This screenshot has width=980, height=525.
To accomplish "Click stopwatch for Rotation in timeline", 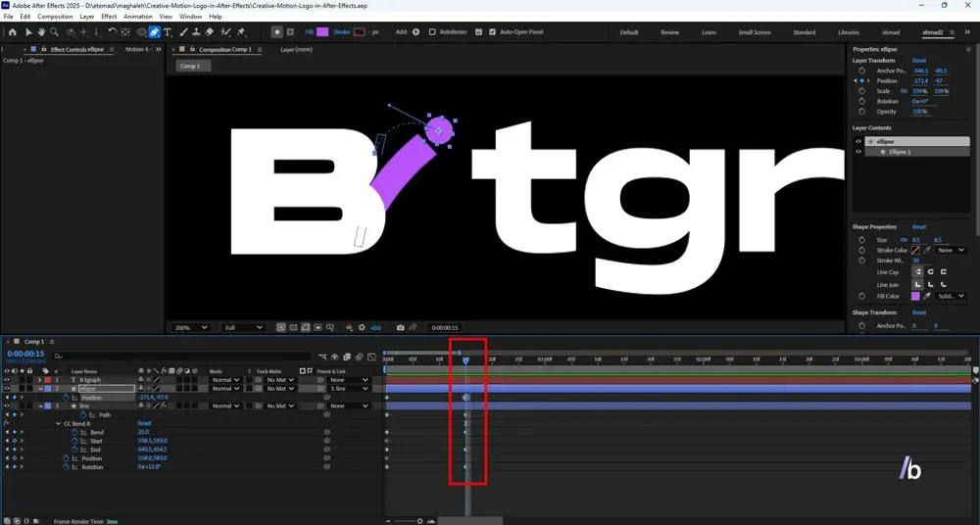I will coord(66,467).
